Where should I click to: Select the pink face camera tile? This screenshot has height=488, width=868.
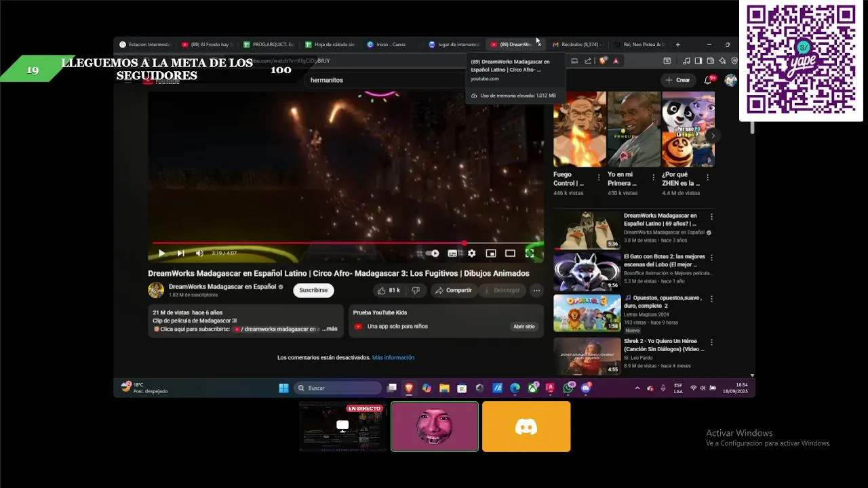pos(435,426)
